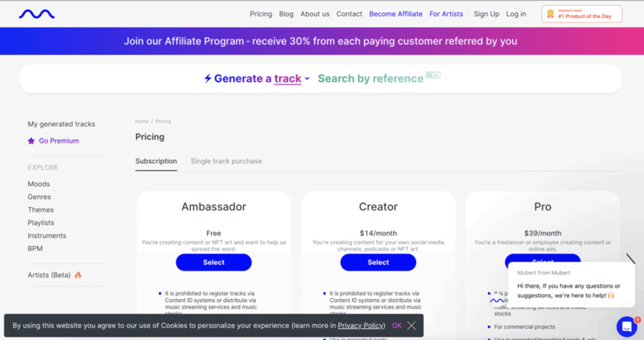This screenshot has height=340, width=644.
Task: Go to Home breadcrumb link
Action: point(142,121)
